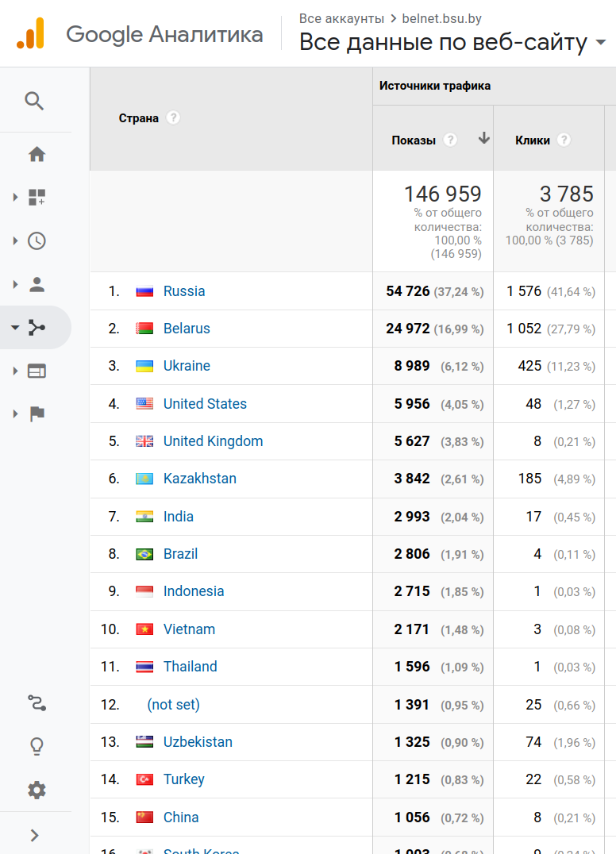Open the Home icon in sidebar
Viewport: 616px width, 854px height.
(37, 155)
